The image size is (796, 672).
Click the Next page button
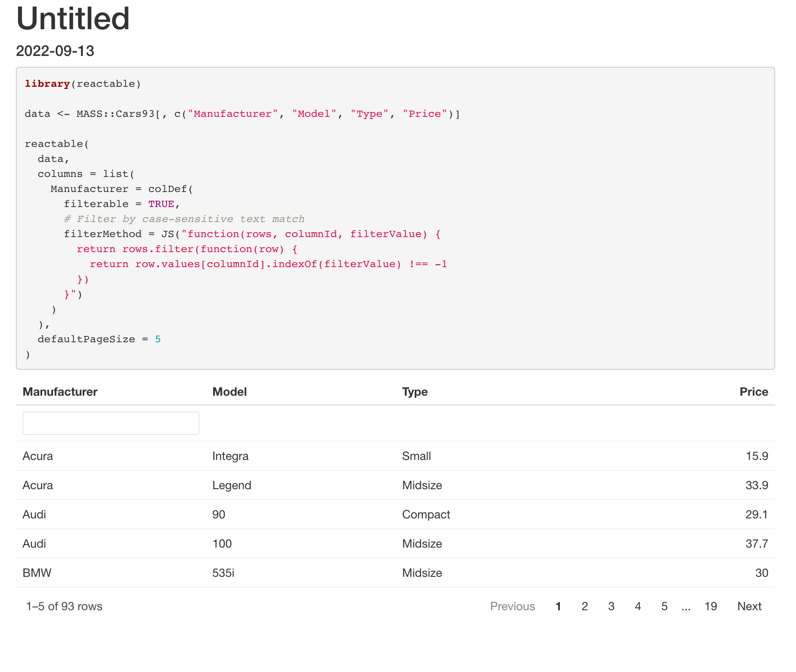(749, 606)
